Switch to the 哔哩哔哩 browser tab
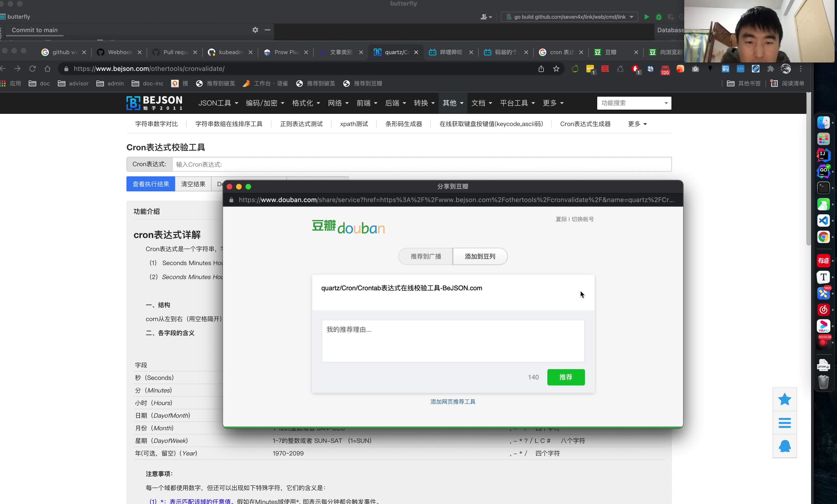This screenshot has height=504, width=837. pyautogui.click(x=450, y=52)
